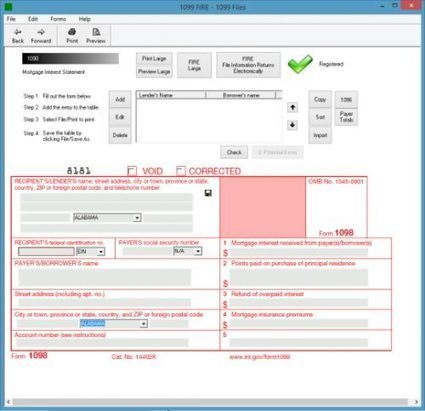The height and width of the screenshot is (411, 425).
Task: Click the FIRE File Information Returns Electronically button
Action: tap(248, 65)
